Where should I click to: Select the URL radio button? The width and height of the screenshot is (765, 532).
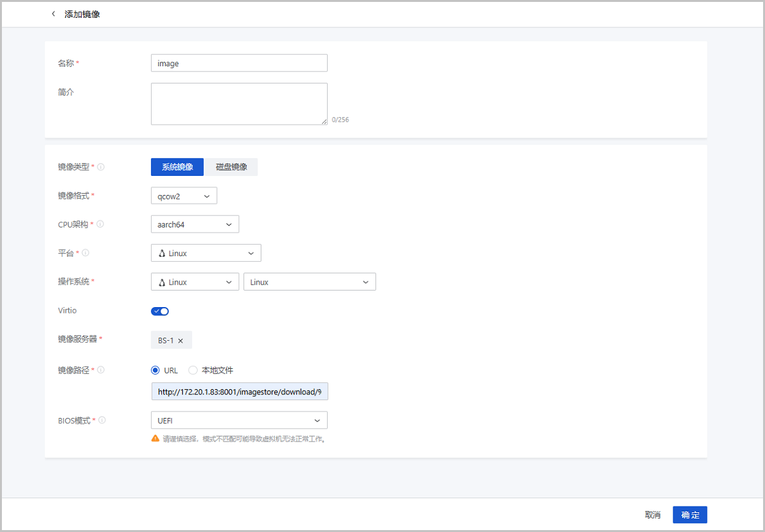[x=155, y=370]
